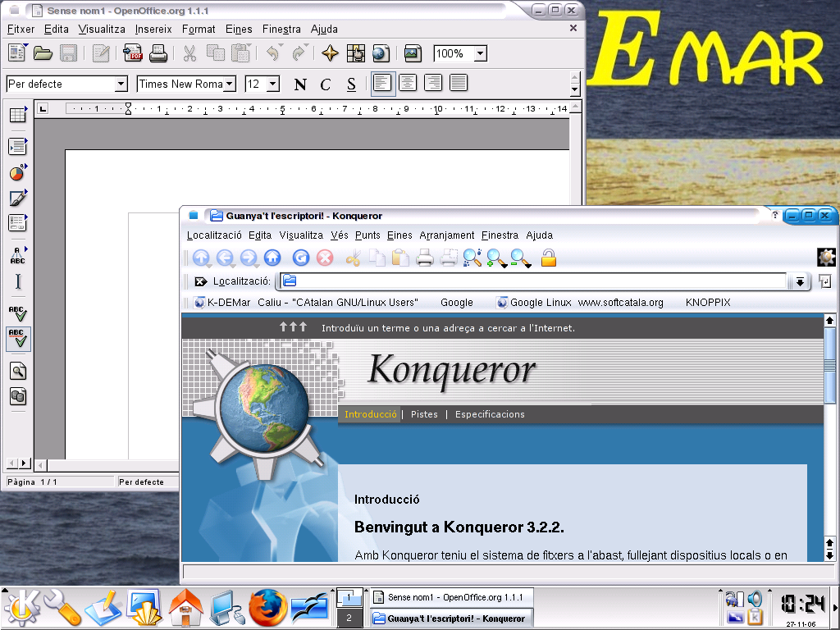Toggle bold formatting (N button)
Screen dimensions: 840x630
click(x=300, y=84)
